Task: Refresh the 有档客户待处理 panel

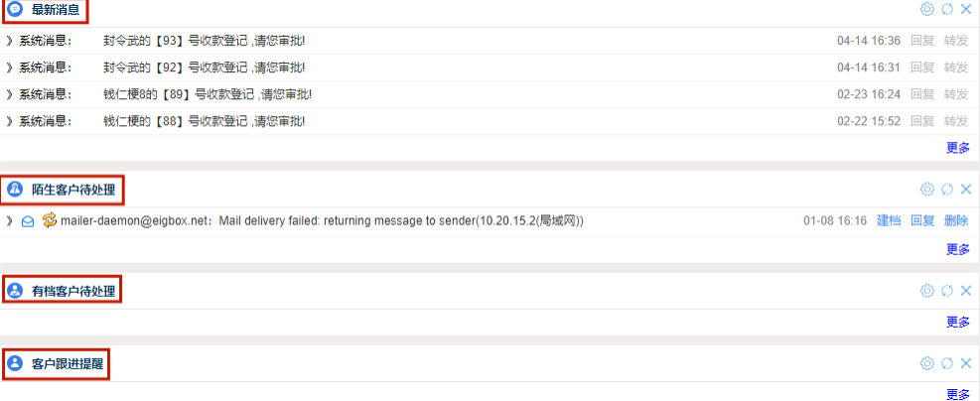Action: (947, 291)
